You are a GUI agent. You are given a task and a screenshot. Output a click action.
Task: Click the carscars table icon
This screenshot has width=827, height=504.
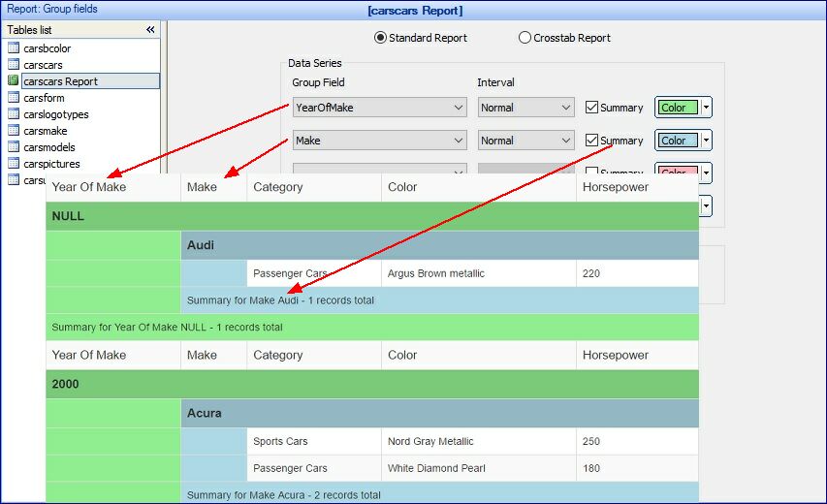(x=14, y=65)
